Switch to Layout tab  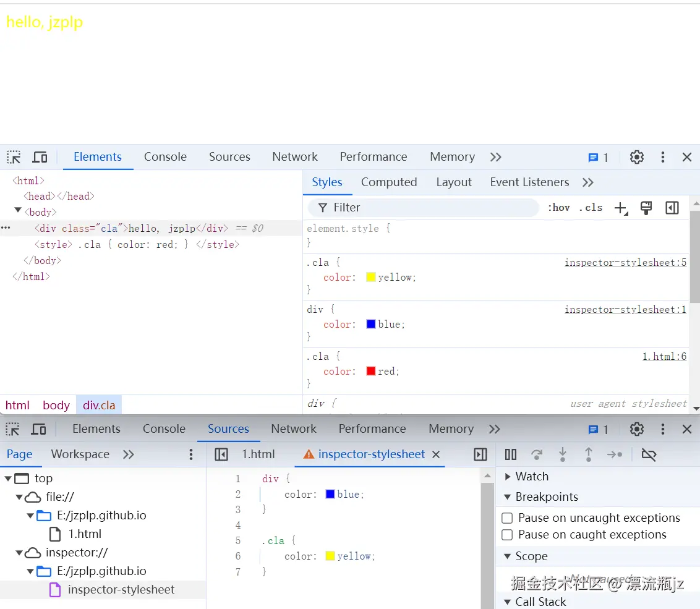pos(453,182)
